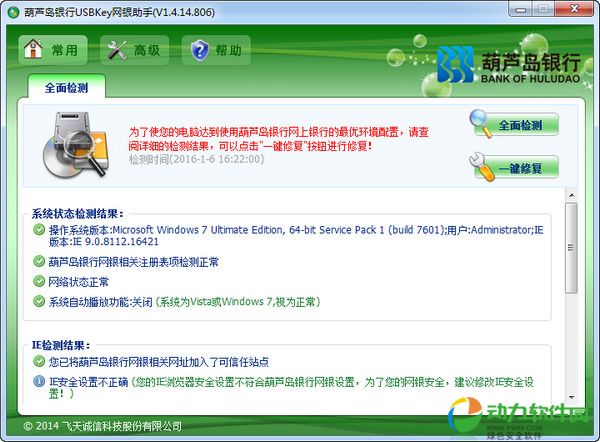The height and width of the screenshot is (442, 600).
Task: Click the IE检测结果 section heading
Action: pos(63,345)
